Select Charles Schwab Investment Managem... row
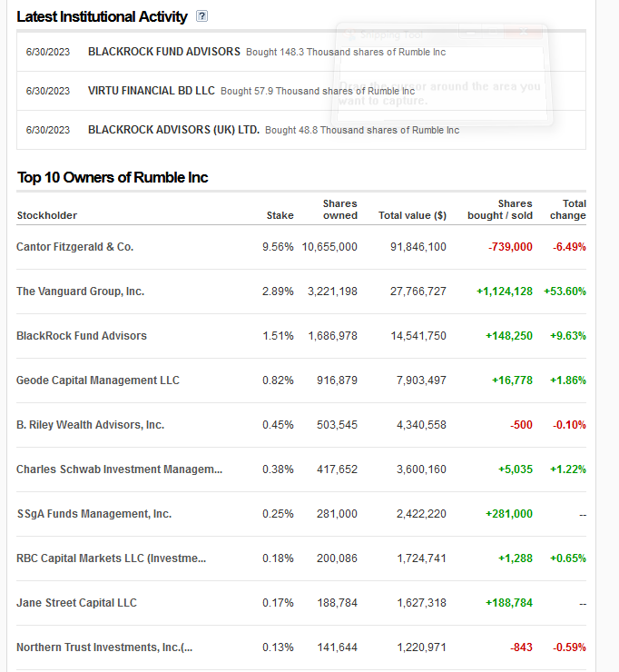The height and width of the screenshot is (672, 619). (x=301, y=469)
